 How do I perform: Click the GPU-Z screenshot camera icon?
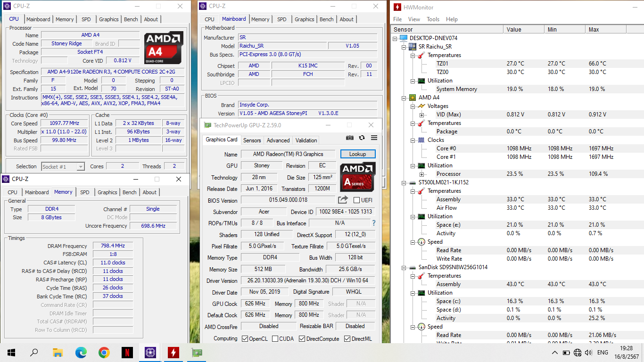(349, 138)
